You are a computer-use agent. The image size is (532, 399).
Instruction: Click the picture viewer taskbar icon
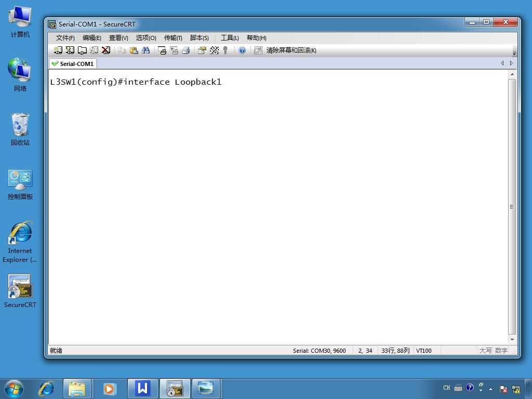pos(206,389)
